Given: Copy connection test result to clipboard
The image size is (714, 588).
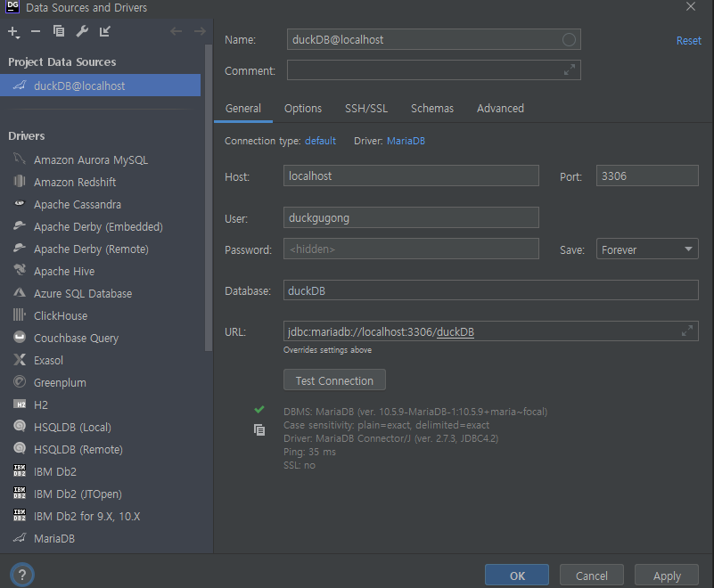Looking at the screenshot, I should point(259,429).
